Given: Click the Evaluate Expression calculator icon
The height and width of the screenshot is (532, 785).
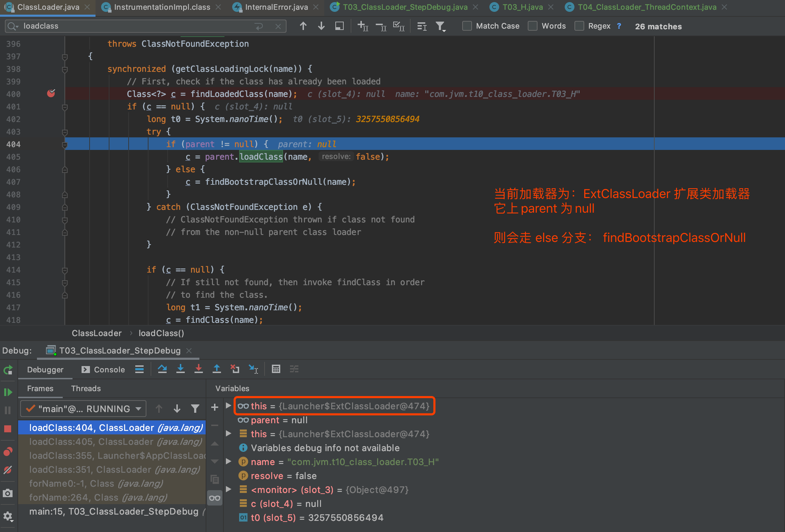Looking at the screenshot, I should (276, 369).
